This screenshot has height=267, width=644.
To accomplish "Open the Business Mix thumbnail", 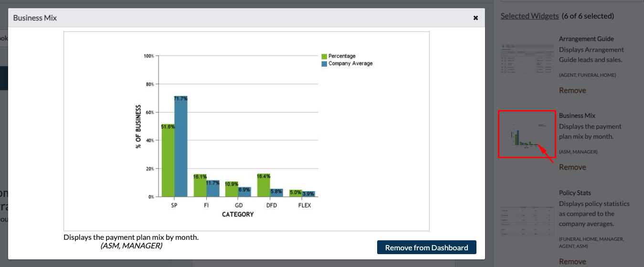I will coord(528,134).
